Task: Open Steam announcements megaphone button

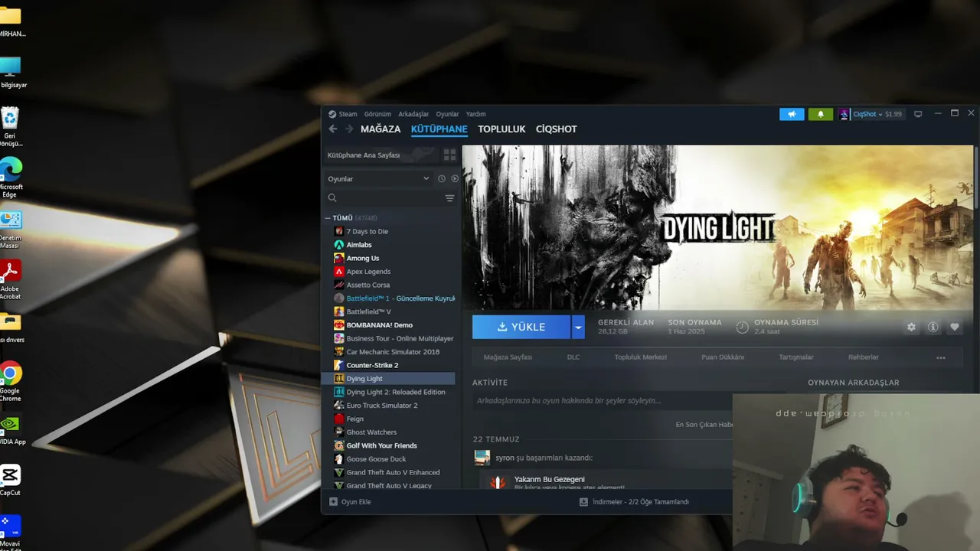Action: pos(792,114)
